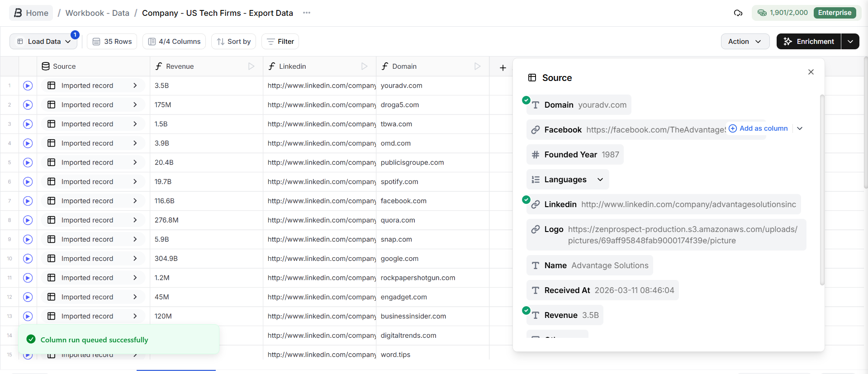Run row 2 with its play icon
The image size is (868, 374).
(28, 105)
